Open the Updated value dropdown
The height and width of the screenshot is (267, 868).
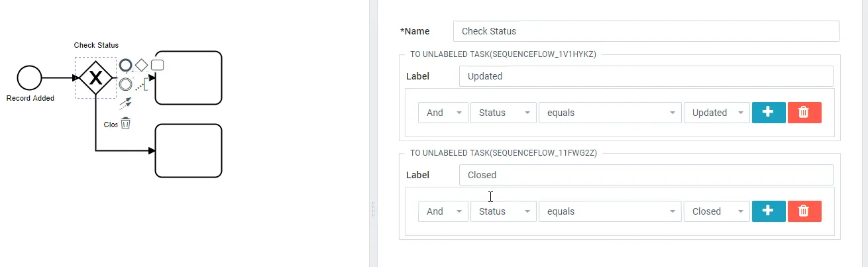(716, 113)
